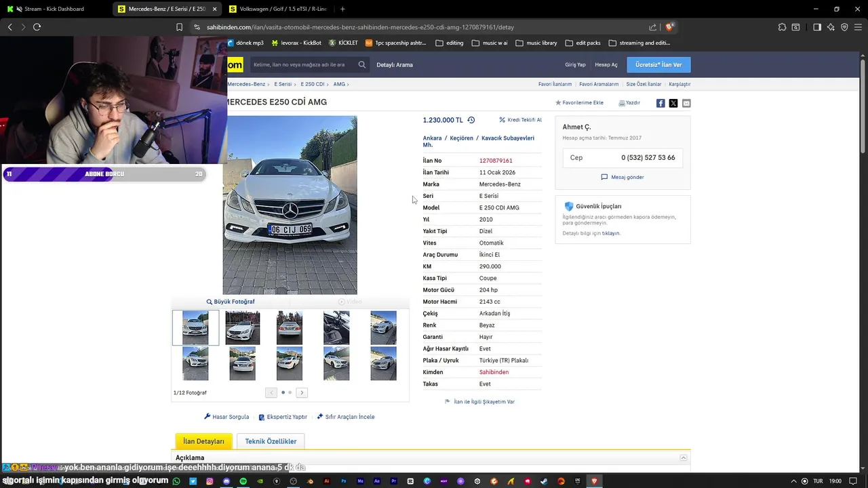Viewport: 868px width, 488px height.
Task: Select the car interior photo thumbnail
Action: [336, 328]
